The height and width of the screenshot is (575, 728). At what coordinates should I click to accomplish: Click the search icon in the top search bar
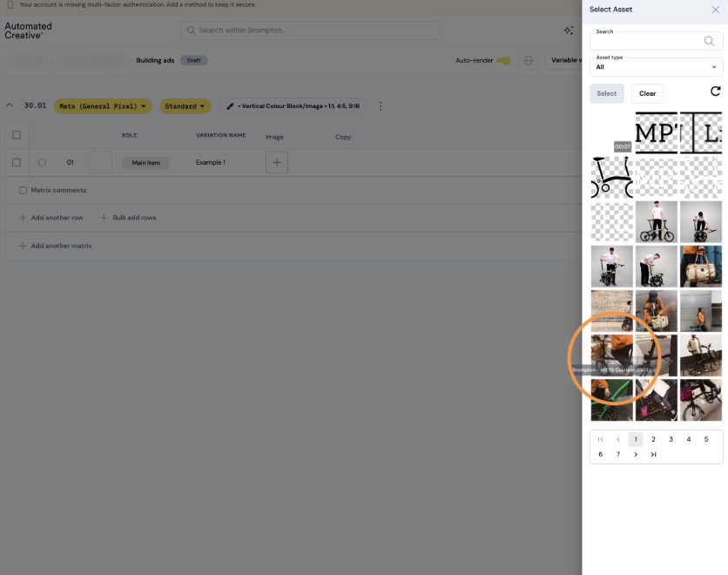tap(191, 30)
